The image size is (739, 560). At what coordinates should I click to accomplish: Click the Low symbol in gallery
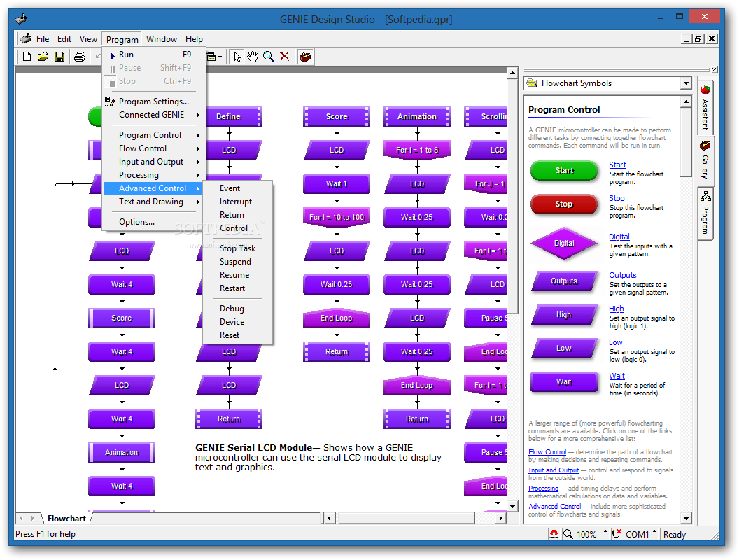pos(564,349)
